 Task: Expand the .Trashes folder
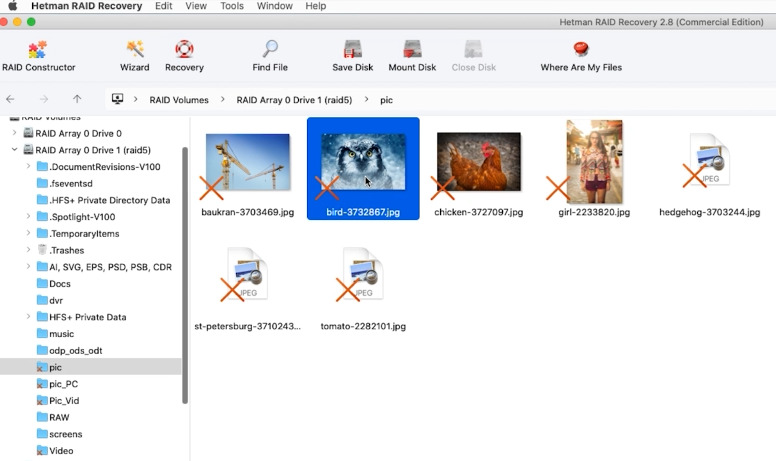[x=28, y=250]
